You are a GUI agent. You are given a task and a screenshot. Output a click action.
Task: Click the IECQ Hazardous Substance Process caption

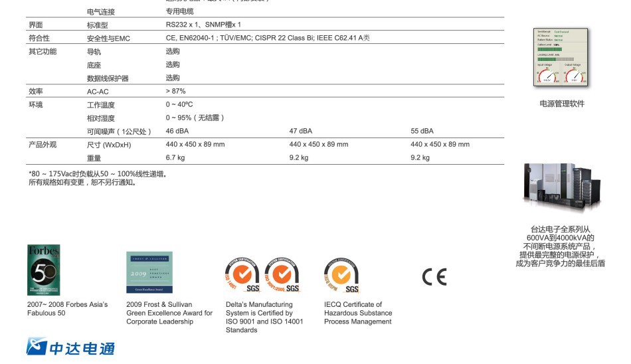[x=358, y=313]
